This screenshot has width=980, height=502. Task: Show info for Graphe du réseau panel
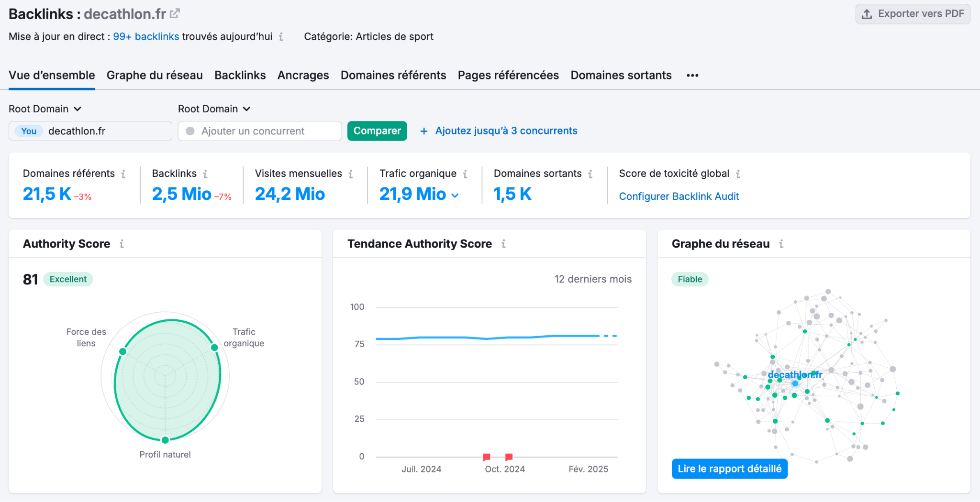(x=781, y=244)
